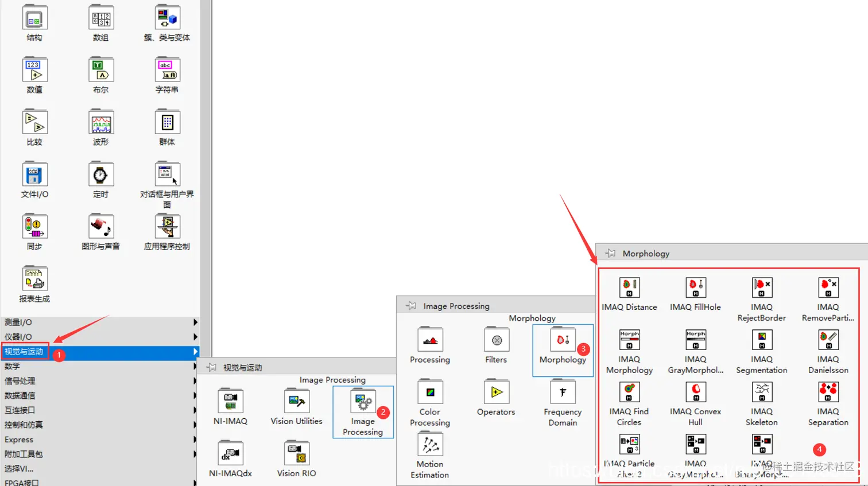Select the IMAQ RemoveParticle VI
This screenshot has width=868, height=486.
[828, 287]
